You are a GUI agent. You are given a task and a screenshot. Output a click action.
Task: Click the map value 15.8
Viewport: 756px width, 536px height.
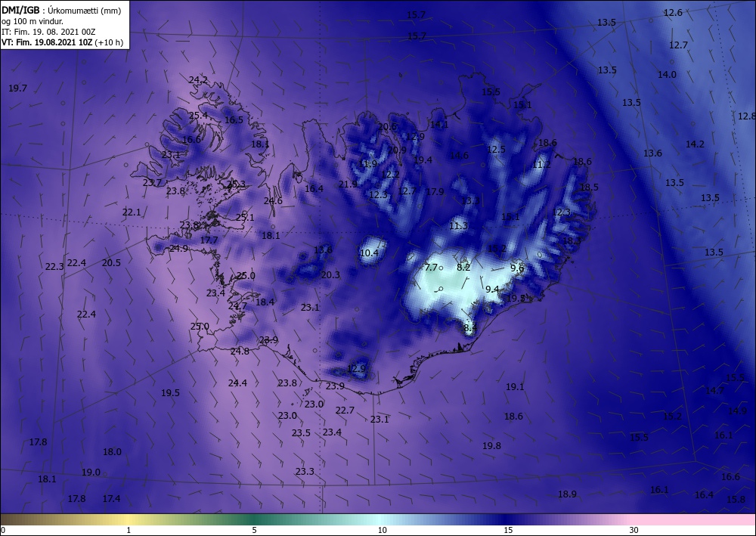coord(736,500)
